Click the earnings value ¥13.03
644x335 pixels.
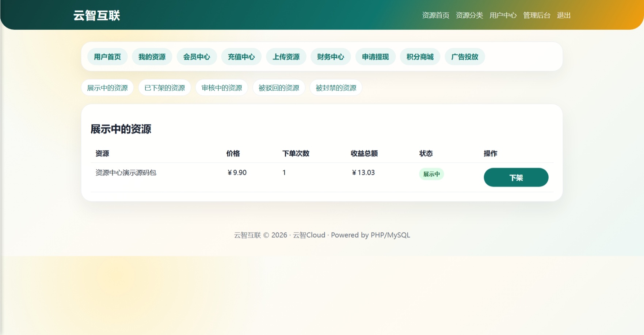[363, 173]
